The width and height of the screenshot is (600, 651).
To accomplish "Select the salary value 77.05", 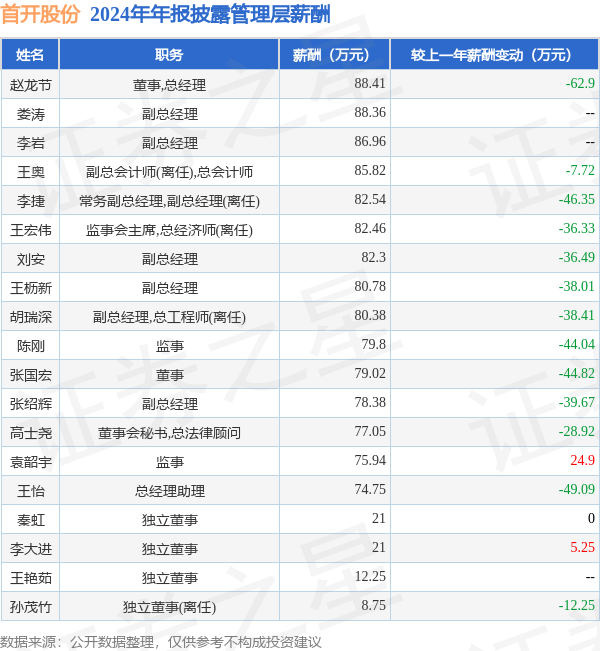I will point(370,431).
